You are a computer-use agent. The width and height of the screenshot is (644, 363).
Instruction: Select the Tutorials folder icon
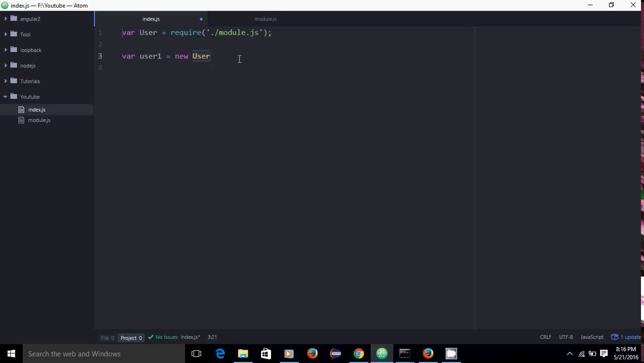click(x=14, y=81)
